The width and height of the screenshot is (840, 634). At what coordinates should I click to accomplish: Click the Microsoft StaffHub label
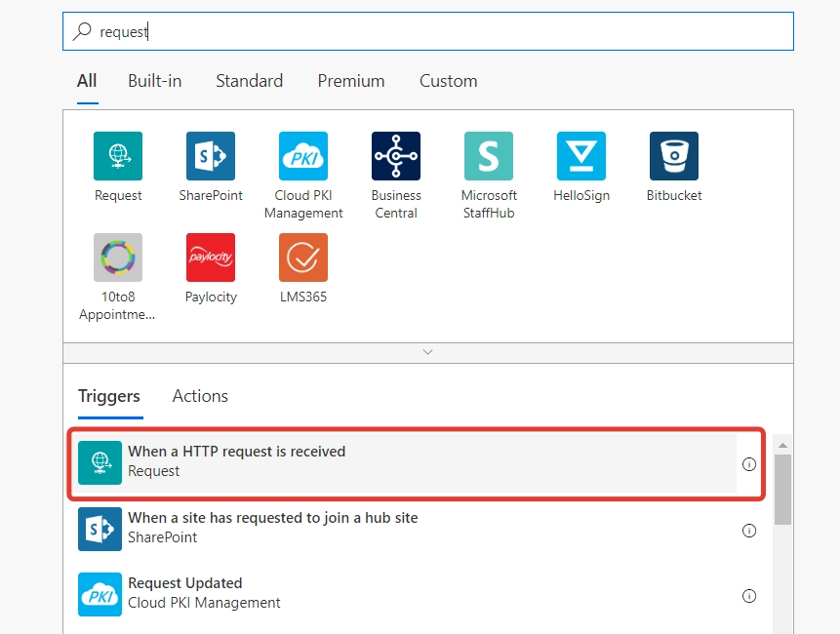pos(489,204)
